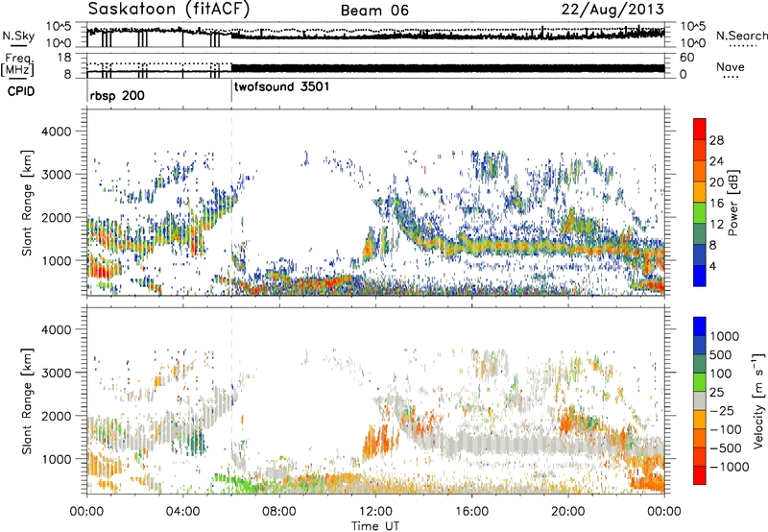Select the "twofsound 3501" control program label
768x532 pixels.
(282, 86)
